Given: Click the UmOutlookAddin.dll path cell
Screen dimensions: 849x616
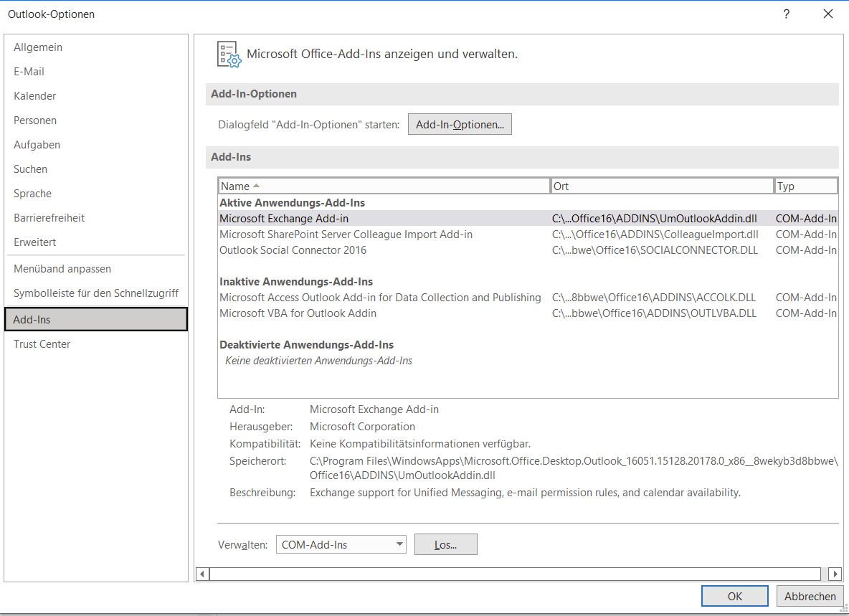Looking at the screenshot, I should 655,218.
